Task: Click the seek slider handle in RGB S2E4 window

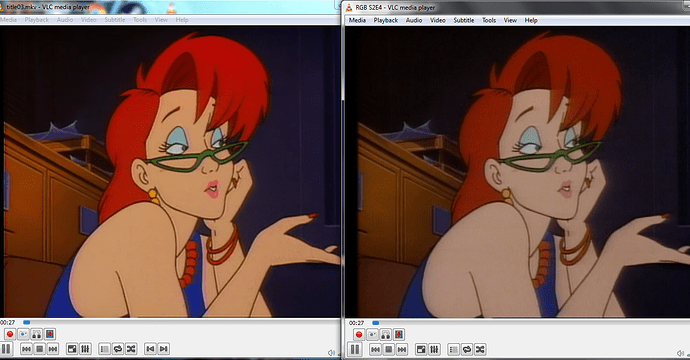Action: pyautogui.click(x=375, y=323)
